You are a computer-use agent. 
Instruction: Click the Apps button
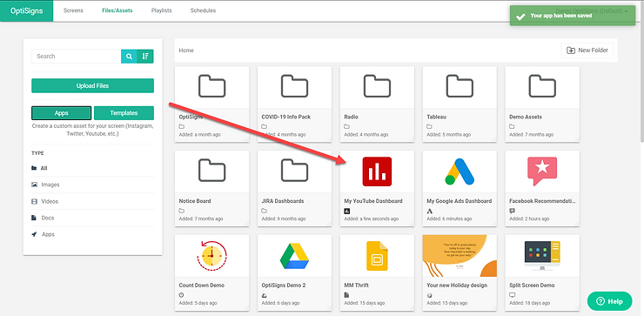[61, 113]
